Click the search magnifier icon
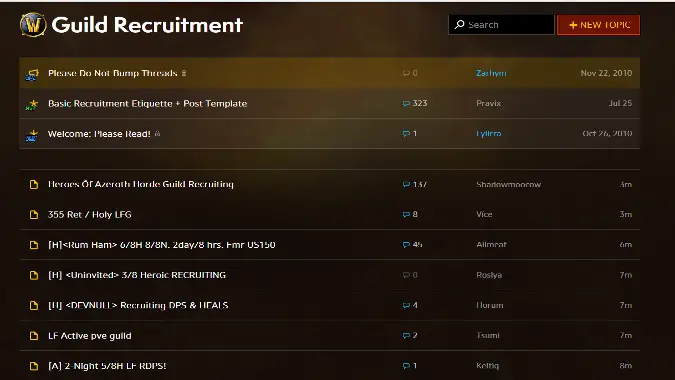 tap(459, 25)
